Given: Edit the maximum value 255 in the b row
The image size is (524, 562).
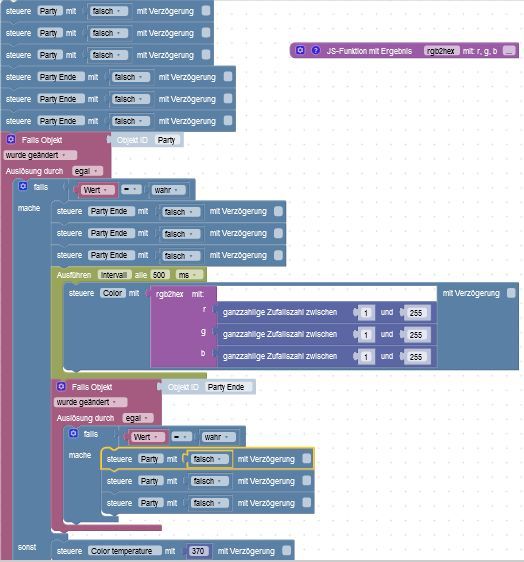Looking at the screenshot, I should 416,357.
